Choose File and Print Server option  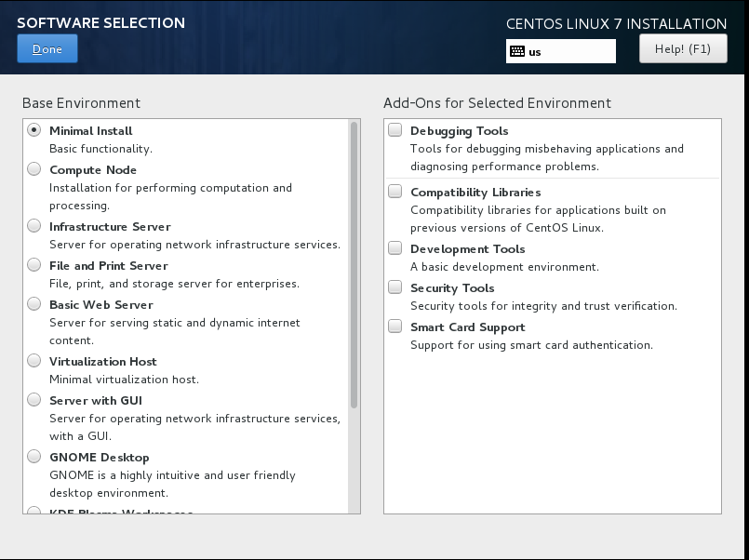33,265
